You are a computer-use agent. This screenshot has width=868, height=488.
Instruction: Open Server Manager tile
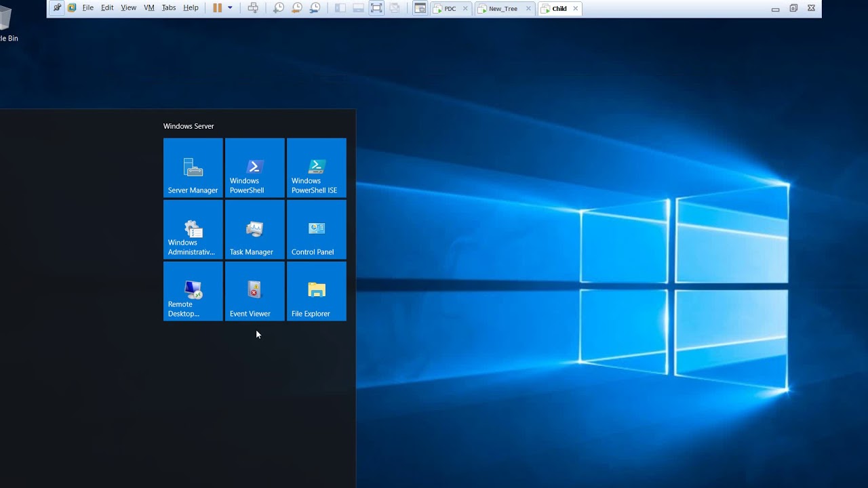pyautogui.click(x=193, y=168)
